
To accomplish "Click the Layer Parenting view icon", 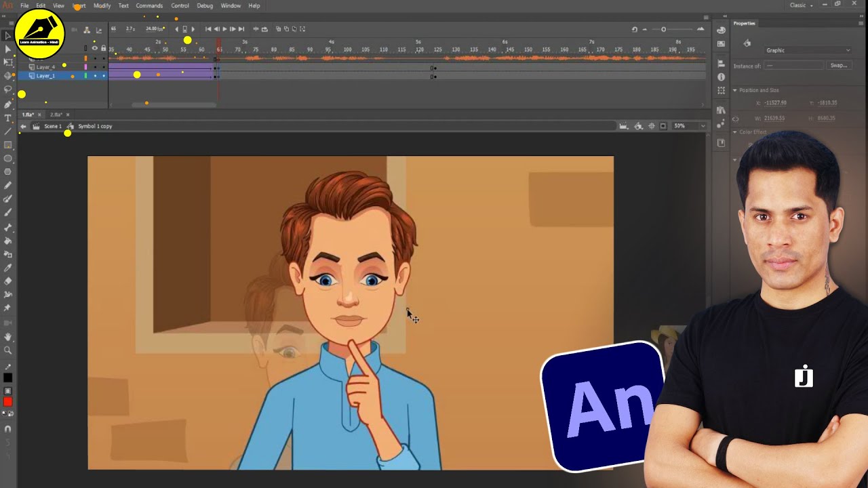I will coord(87,29).
